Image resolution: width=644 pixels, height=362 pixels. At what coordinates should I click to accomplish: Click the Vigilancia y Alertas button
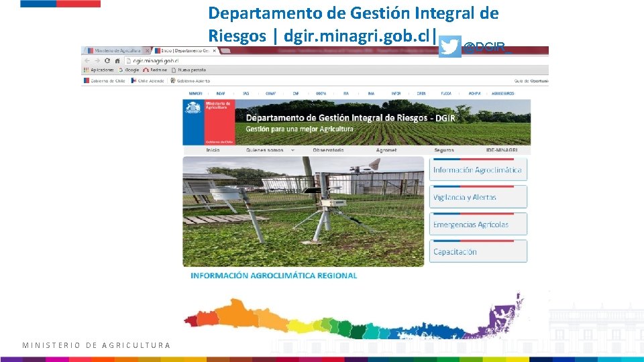point(478,197)
